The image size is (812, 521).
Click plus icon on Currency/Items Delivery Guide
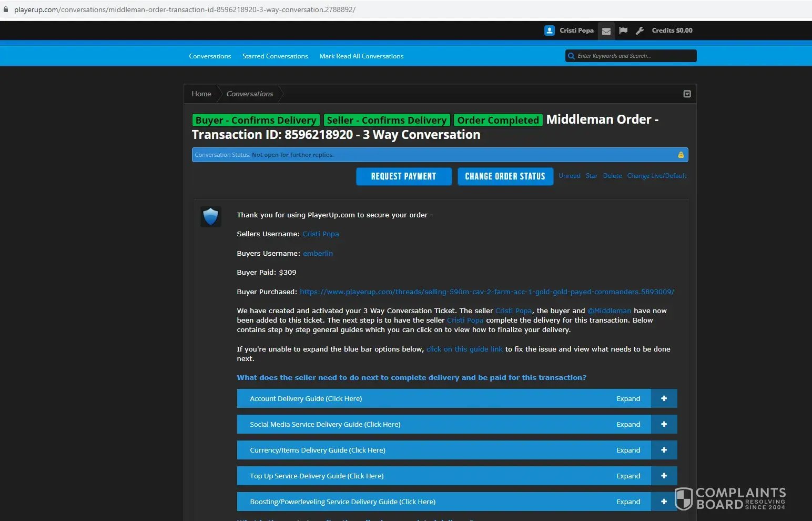tap(664, 450)
